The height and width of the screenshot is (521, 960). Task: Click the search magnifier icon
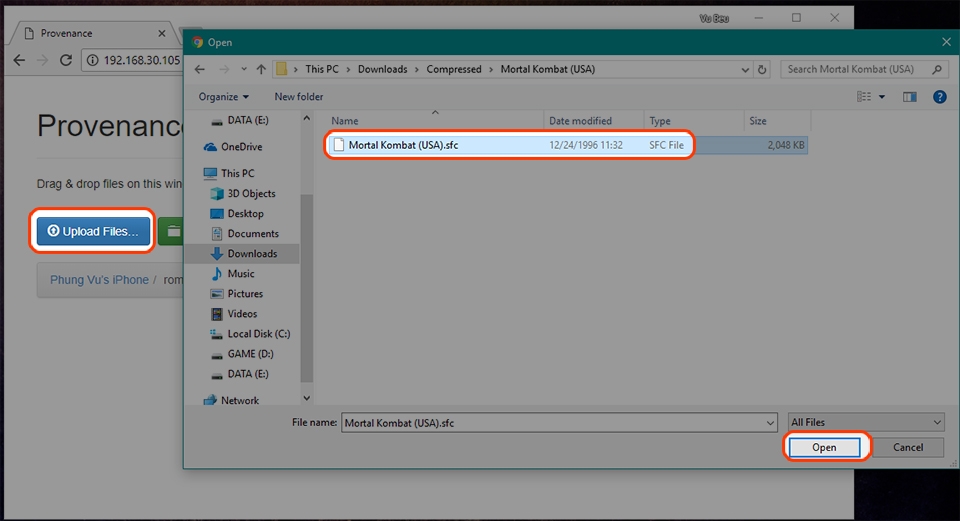click(x=937, y=69)
